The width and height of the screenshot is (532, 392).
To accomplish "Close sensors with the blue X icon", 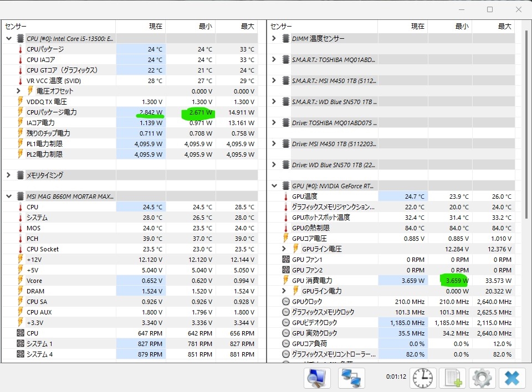I will (512, 378).
